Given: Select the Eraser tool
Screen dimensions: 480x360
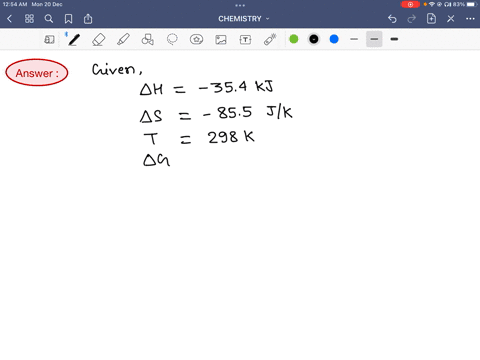Looking at the screenshot, I should pyautogui.click(x=98, y=40).
